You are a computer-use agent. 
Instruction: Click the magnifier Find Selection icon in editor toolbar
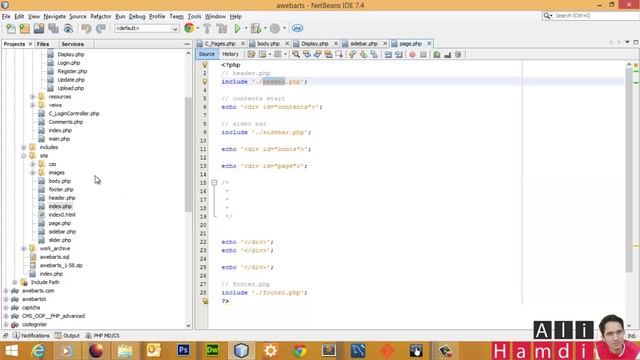click(x=296, y=54)
